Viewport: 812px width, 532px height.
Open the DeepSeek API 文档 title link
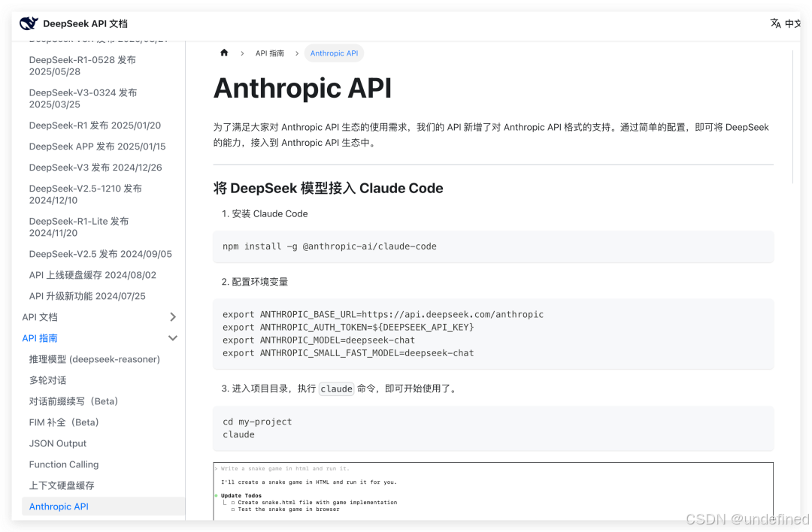(x=85, y=24)
